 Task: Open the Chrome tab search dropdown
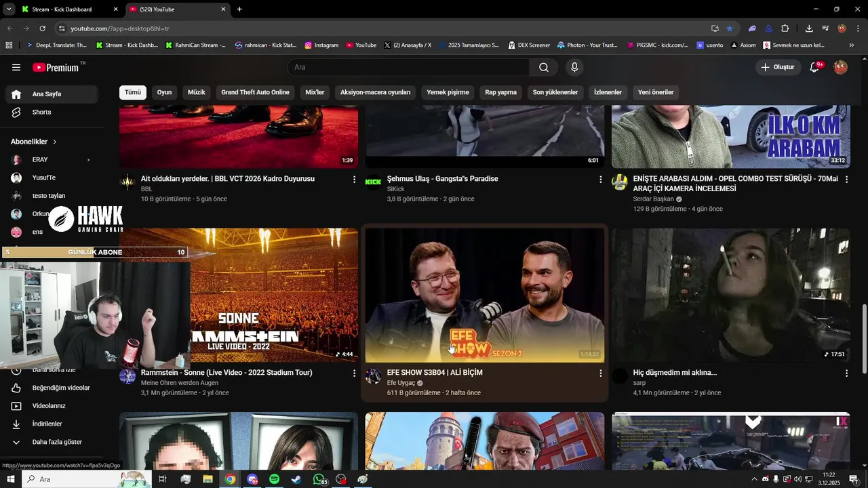9,9
